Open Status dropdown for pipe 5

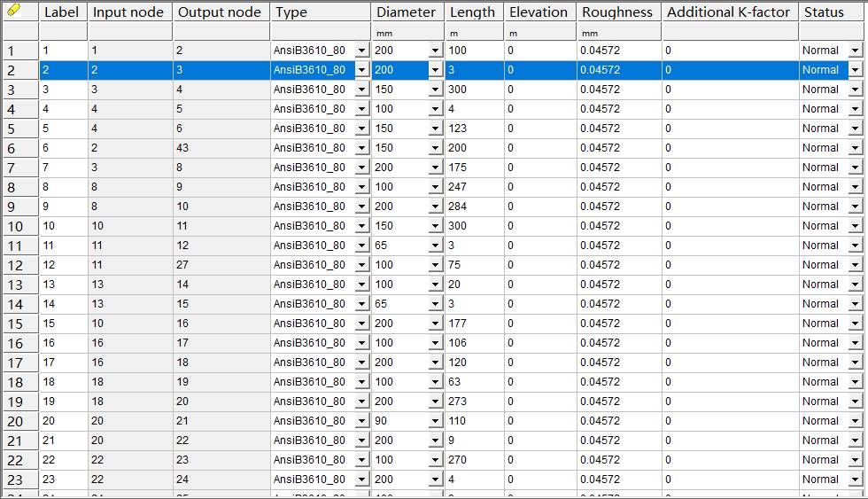(x=855, y=129)
